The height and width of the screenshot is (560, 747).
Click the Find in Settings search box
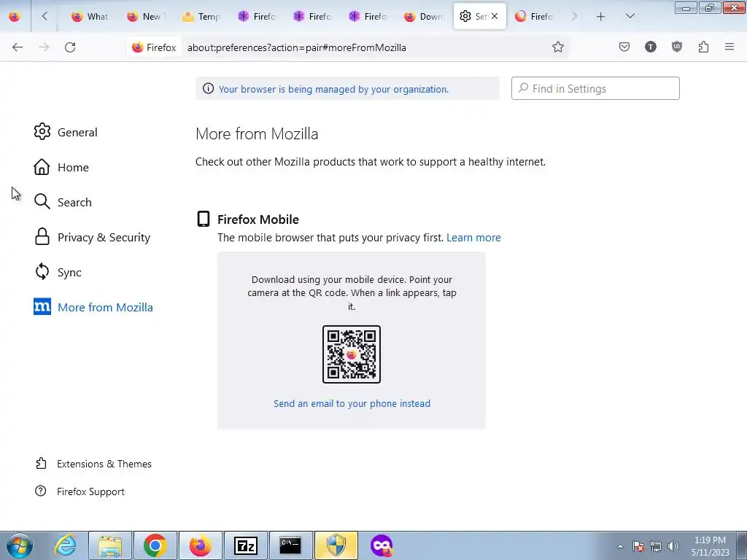click(x=595, y=88)
